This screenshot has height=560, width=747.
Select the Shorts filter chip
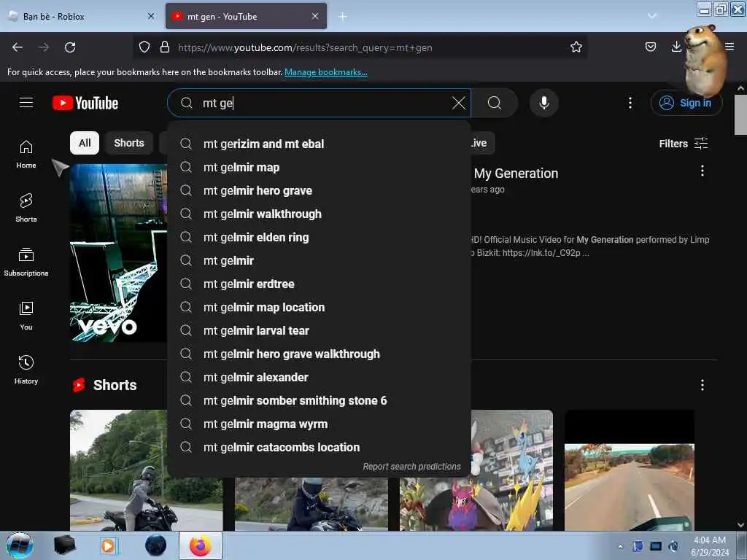coord(128,143)
